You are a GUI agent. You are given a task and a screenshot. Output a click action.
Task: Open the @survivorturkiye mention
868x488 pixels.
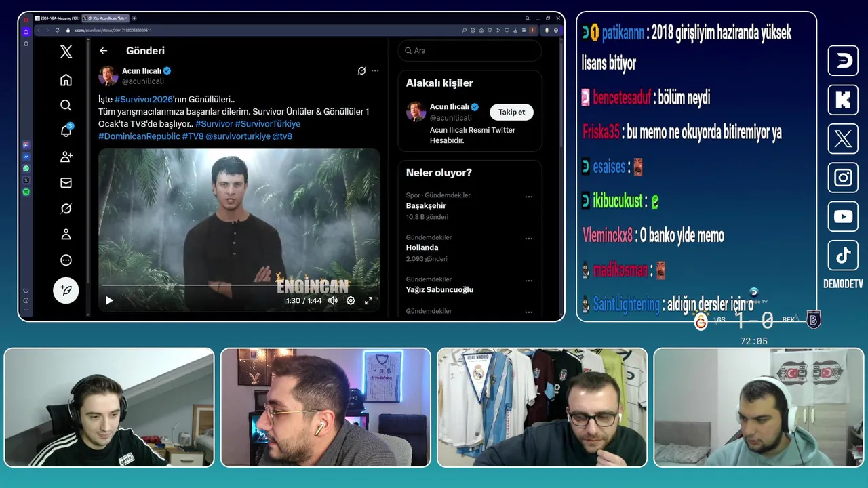pyautogui.click(x=237, y=136)
